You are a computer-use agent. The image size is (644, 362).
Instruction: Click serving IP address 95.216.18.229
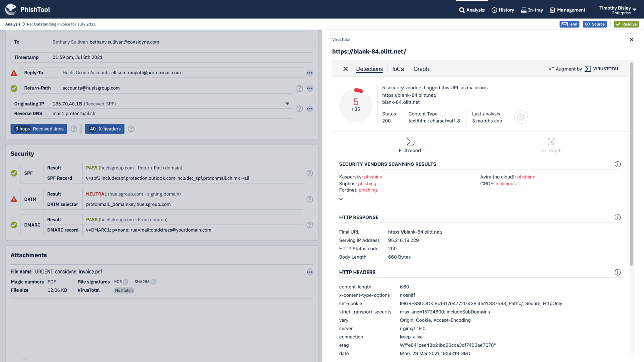tap(404, 240)
